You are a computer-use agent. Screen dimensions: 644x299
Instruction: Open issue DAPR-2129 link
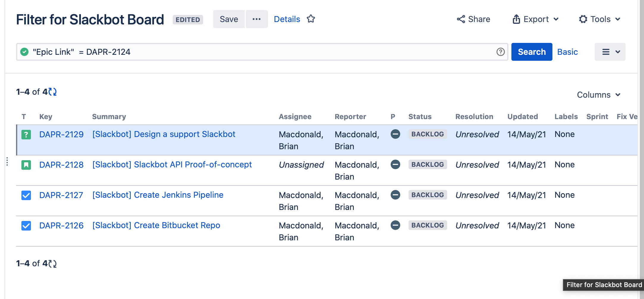(x=61, y=134)
